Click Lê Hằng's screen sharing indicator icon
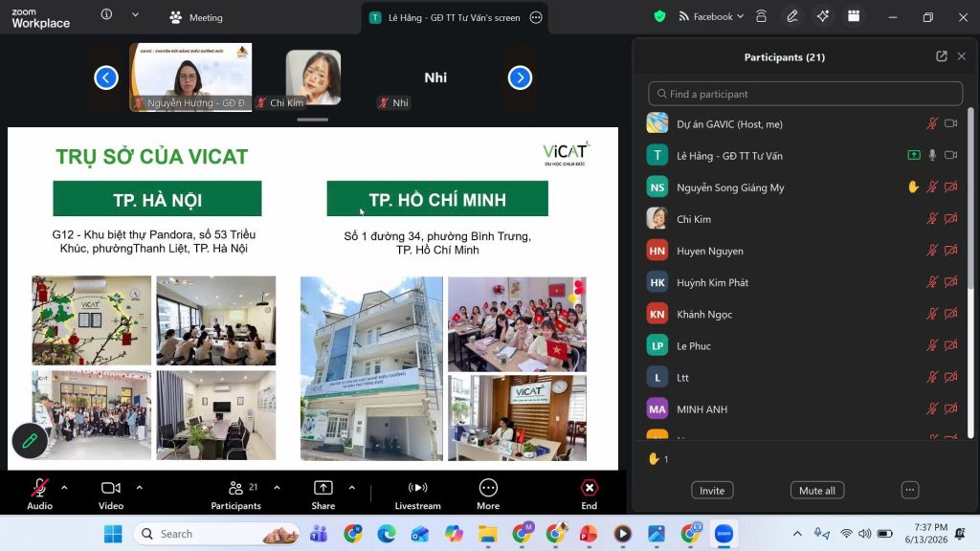This screenshot has width=980, height=551. point(914,155)
